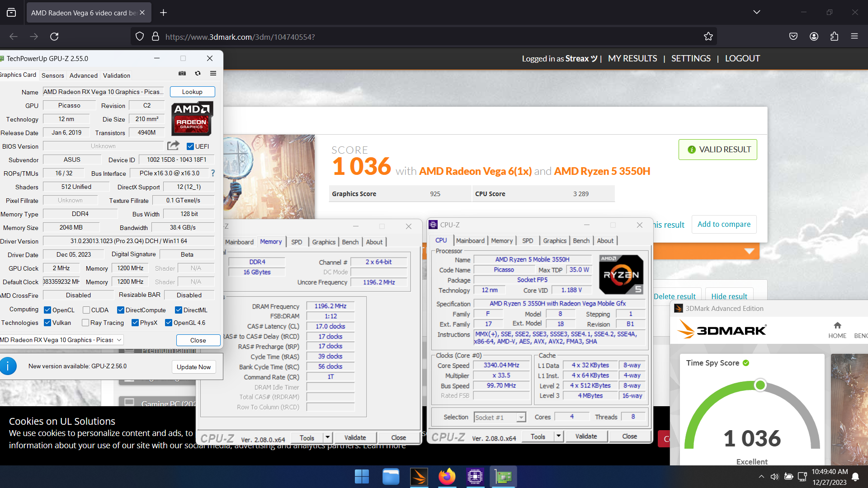
Task: Open the SETTINGS link on 3dmark.com
Action: [x=691, y=58]
